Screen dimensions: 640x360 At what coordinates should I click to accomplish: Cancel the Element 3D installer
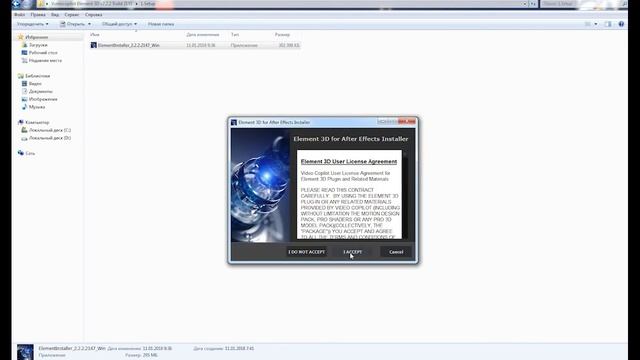click(396, 252)
